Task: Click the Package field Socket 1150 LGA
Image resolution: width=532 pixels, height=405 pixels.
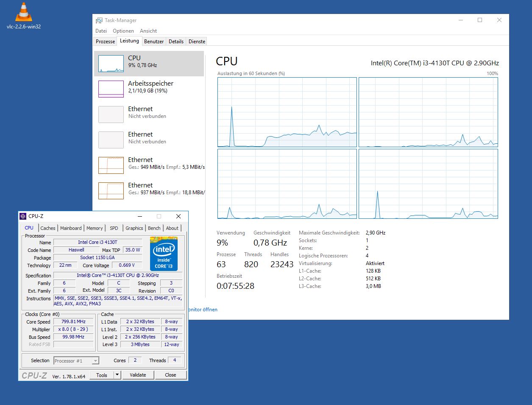Action: pyautogui.click(x=97, y=257)
